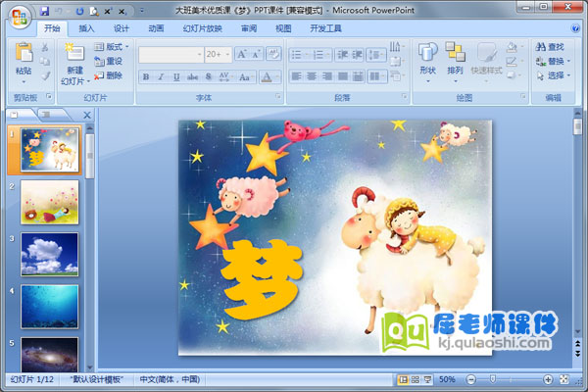Switch to Slide Sorter view
Screen dimensions: 588x392
pos(416,379)
